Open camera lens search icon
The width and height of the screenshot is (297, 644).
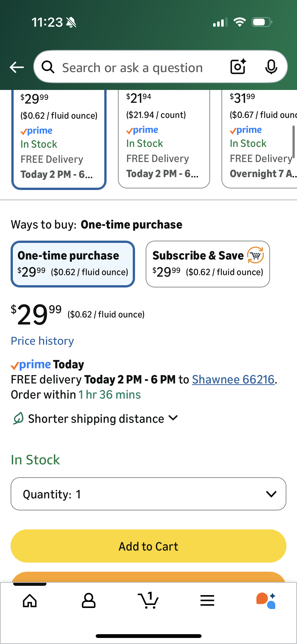(x=238, y=67)
